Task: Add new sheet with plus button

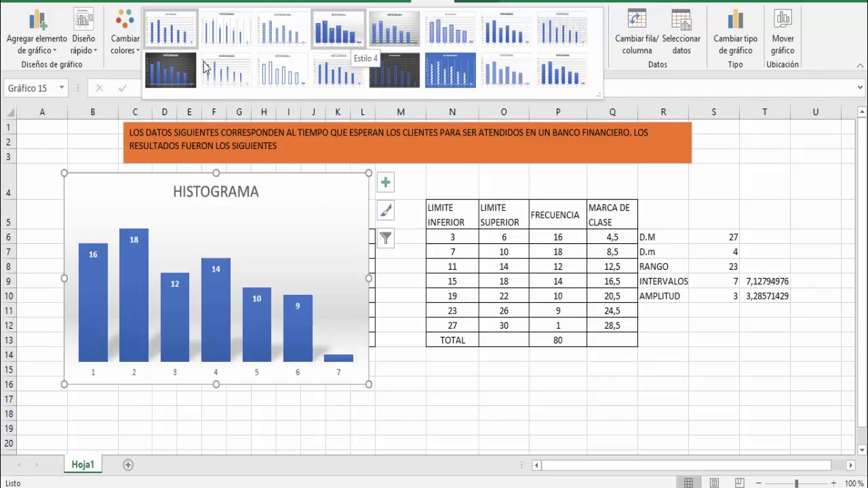Action: (128, 464)
